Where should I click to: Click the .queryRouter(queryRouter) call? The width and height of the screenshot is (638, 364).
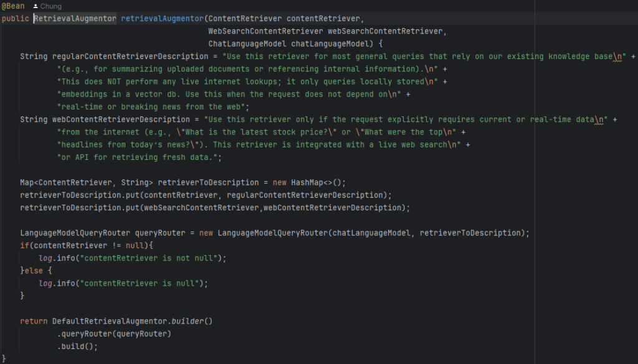click(115, 334)
